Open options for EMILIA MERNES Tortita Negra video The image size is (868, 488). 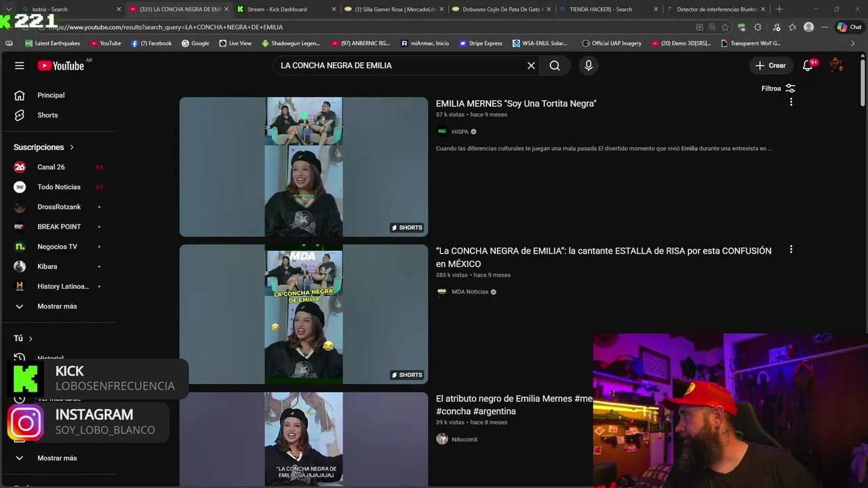(x=791, y=102)
